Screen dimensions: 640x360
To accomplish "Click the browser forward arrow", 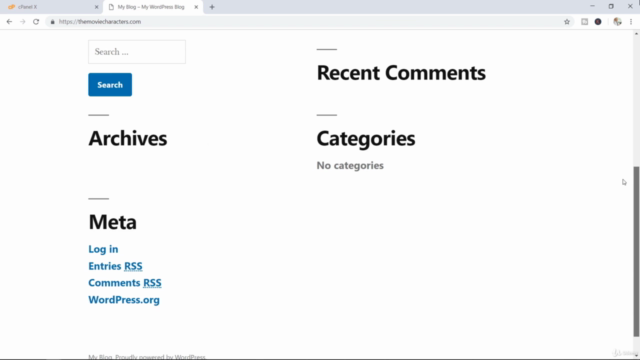I will pyautogui.click(x=22, y=22).
